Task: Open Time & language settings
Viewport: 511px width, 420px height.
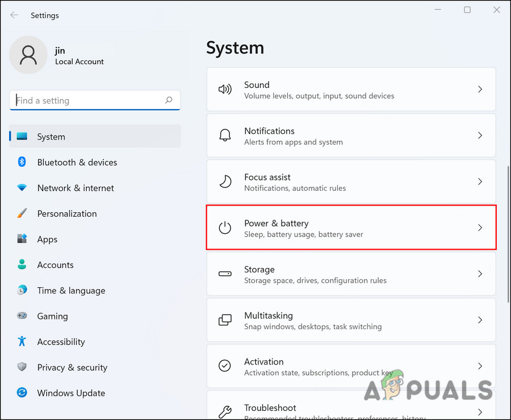Action: point(71,291)
